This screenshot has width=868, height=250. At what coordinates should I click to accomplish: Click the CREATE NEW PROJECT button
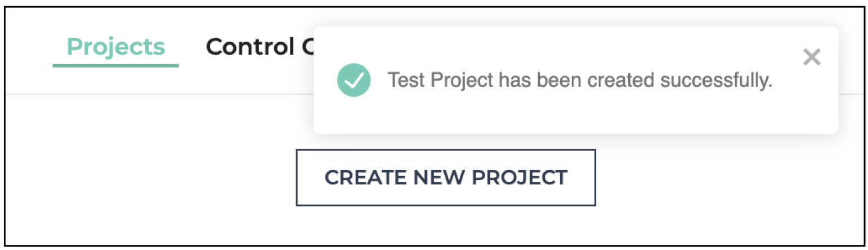446,177
